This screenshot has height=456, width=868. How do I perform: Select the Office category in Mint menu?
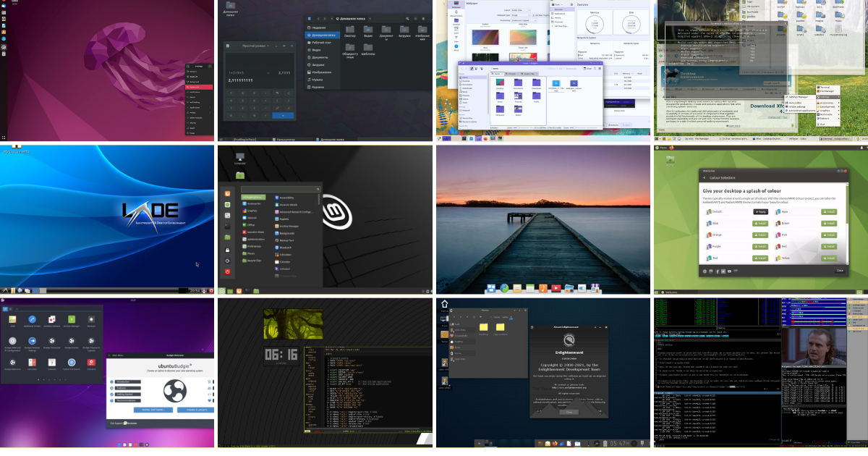pyautogui.click(x=248, y=225)
